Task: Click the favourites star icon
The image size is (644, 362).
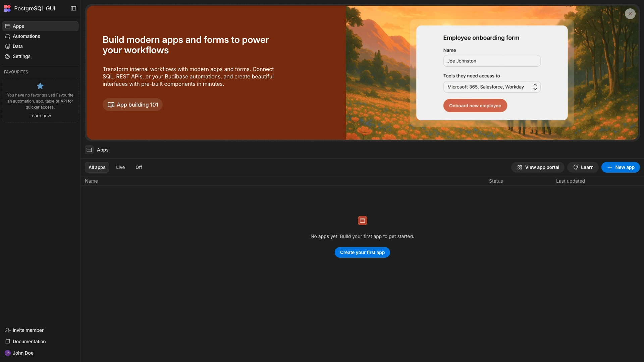Action: point(40,86)
